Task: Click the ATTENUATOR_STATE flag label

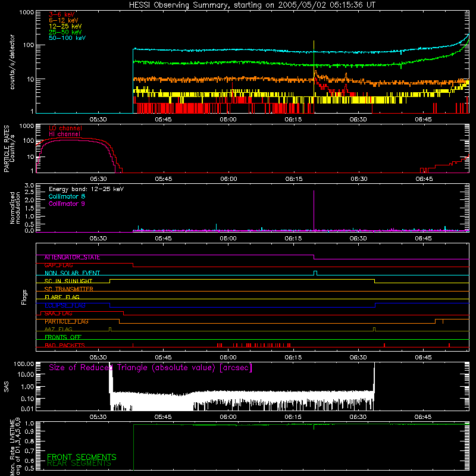Action: 72,258
